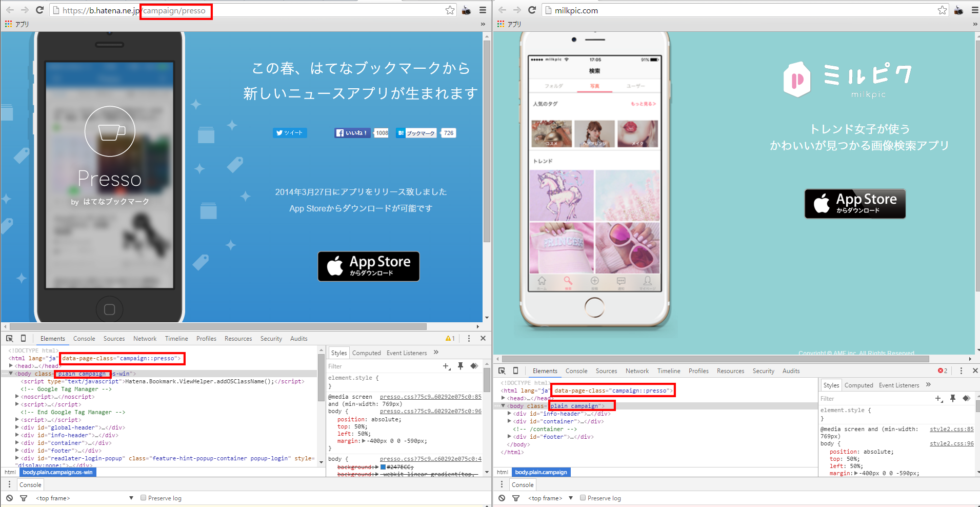Open Sources tab in right DevTools
The height and width of the screenshot is (507, 980).
606,371
